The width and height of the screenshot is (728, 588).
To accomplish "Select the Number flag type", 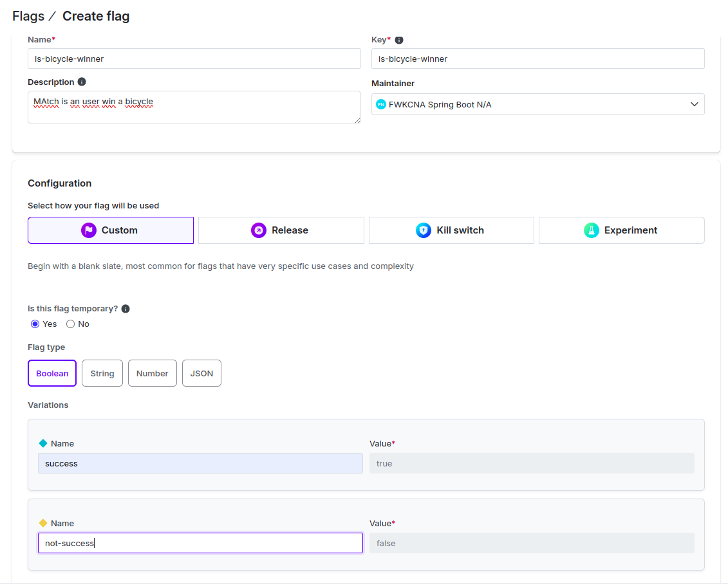I will coord(153,373).
